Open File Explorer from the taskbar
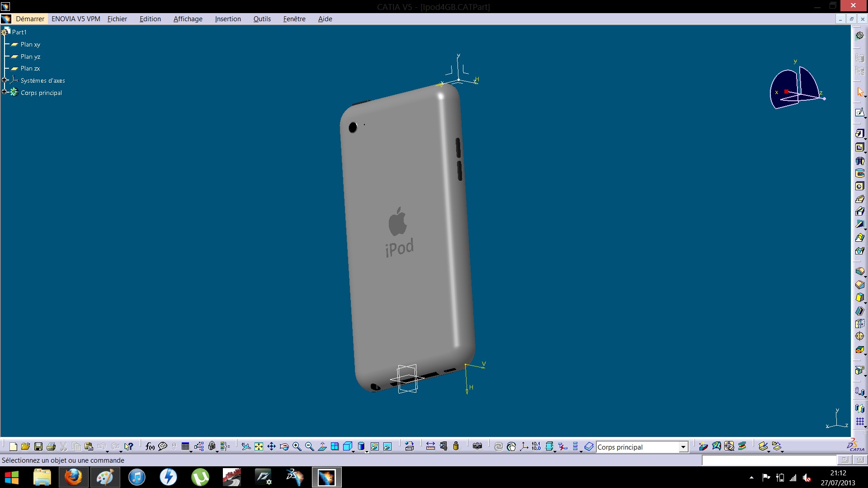Screen dimensions: 868x488 (42, 477)
